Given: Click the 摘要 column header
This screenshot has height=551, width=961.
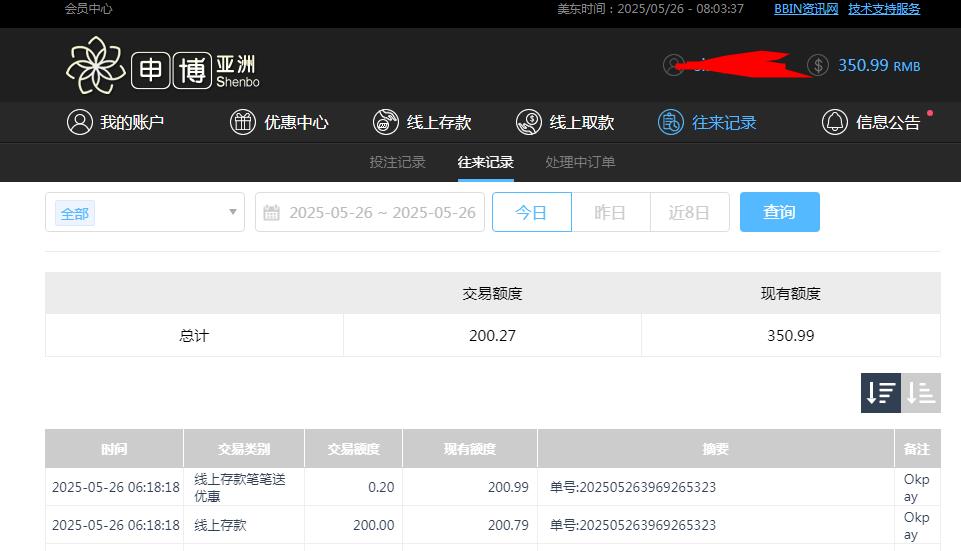Looking at the screenshot, I should 716,449.
